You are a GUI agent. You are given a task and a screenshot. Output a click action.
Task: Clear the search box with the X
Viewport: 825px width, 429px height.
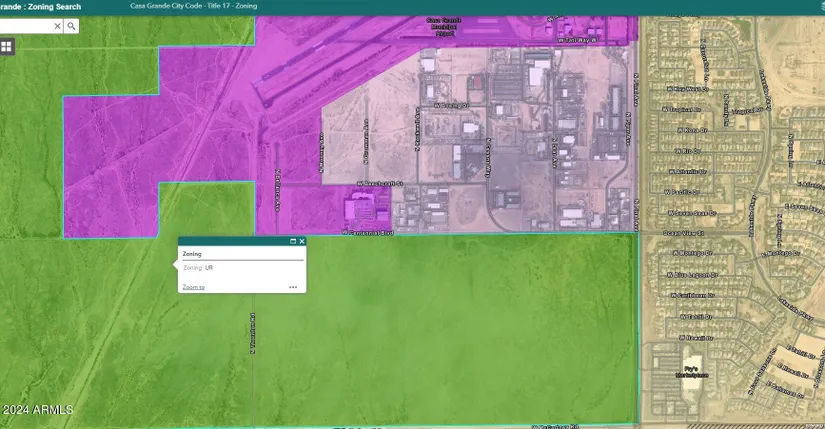pos(55,26)
